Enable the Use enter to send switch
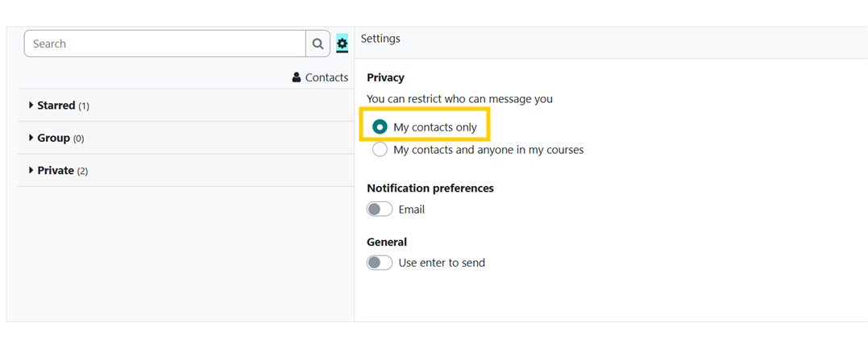The image size is (868, 344). click(x=380, y=262)
